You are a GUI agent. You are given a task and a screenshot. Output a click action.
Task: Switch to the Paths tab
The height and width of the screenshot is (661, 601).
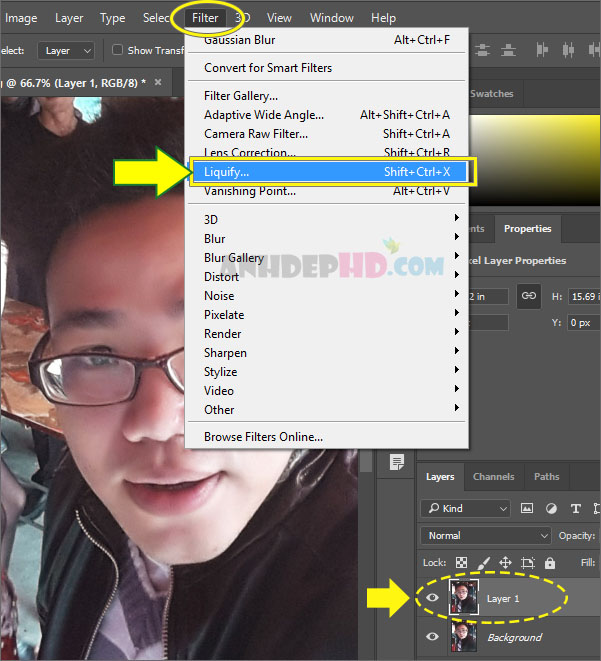(x=547, y=476)
